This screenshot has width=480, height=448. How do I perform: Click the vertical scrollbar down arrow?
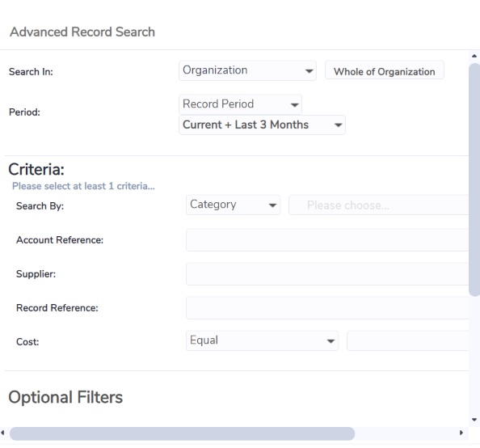click(x=474, y=420)
